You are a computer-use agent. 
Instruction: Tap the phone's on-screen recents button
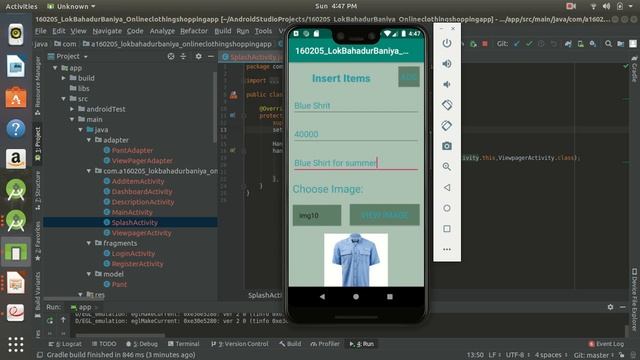(x=390, y=297)
